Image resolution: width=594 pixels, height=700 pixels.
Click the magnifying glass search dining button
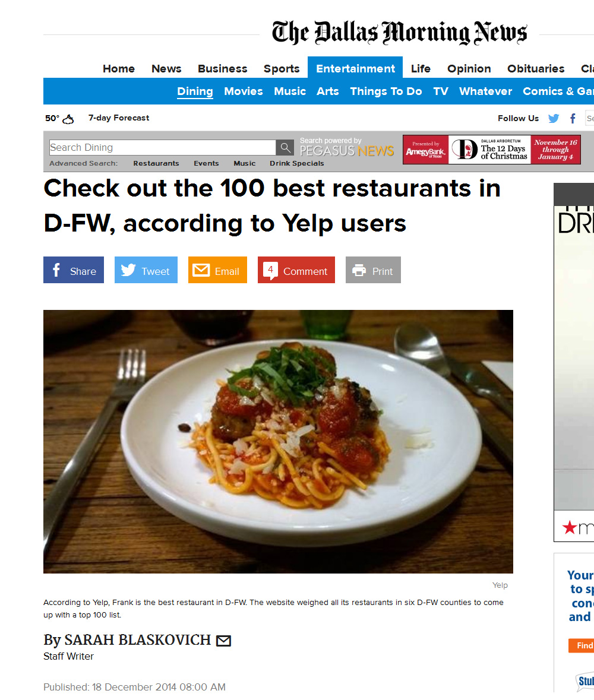[x=285, y=147]
